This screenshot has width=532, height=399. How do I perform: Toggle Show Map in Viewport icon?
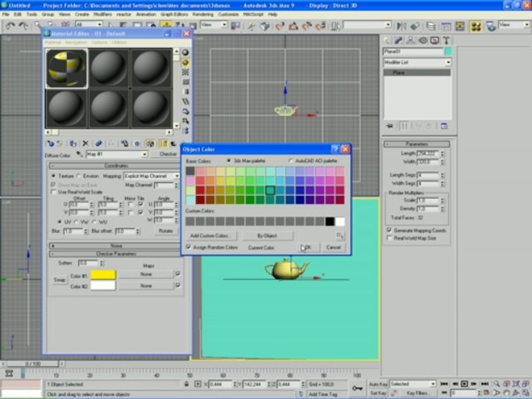click(150, 144)
